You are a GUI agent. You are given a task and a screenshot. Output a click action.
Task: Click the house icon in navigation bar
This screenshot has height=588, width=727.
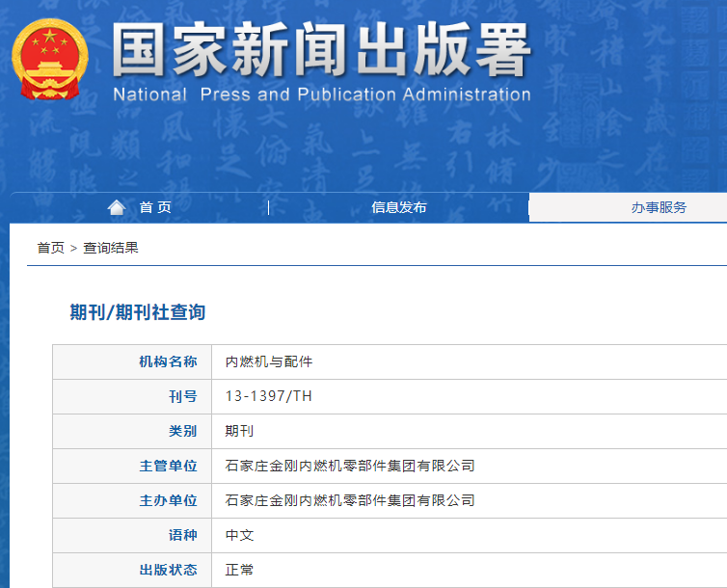[x=117, y=207]
